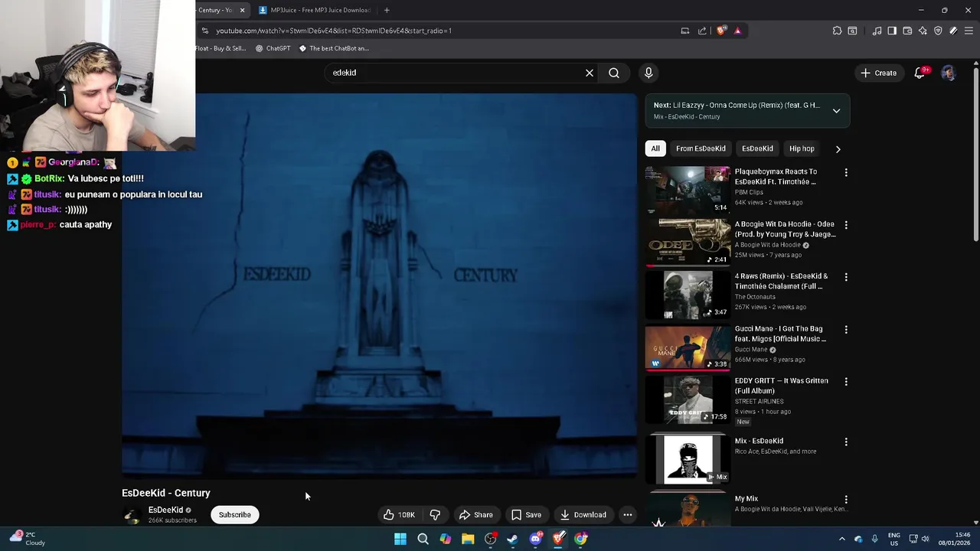Open the Brave playlist music note icon
This screenshot has height=551, width=980.
coord(877,31)
